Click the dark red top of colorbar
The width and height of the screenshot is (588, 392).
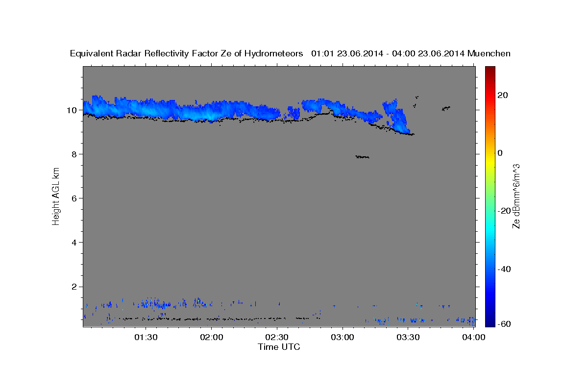[x=490, y=71]
